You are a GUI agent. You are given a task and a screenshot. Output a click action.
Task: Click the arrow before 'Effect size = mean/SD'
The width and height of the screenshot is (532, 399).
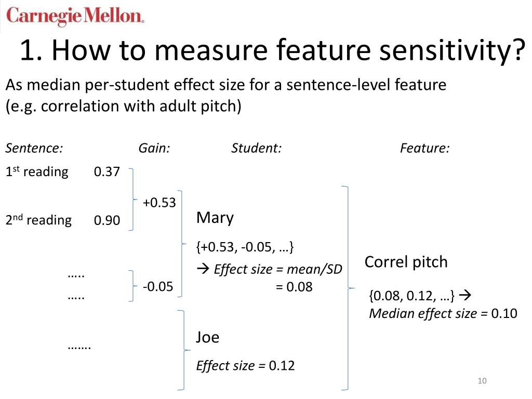pos(203,269)
